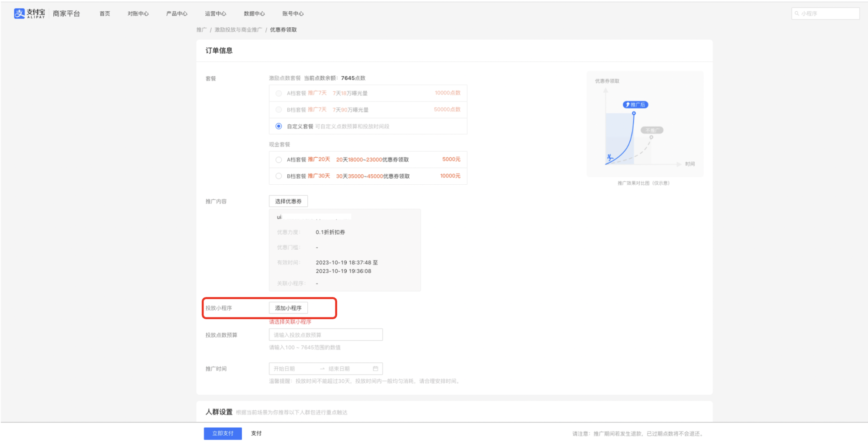Viewport: 868px width, 444px height.
Task: Click the 请输入100 ~ 7645范围的数值 hint
Action: click(x=305, y=347)
